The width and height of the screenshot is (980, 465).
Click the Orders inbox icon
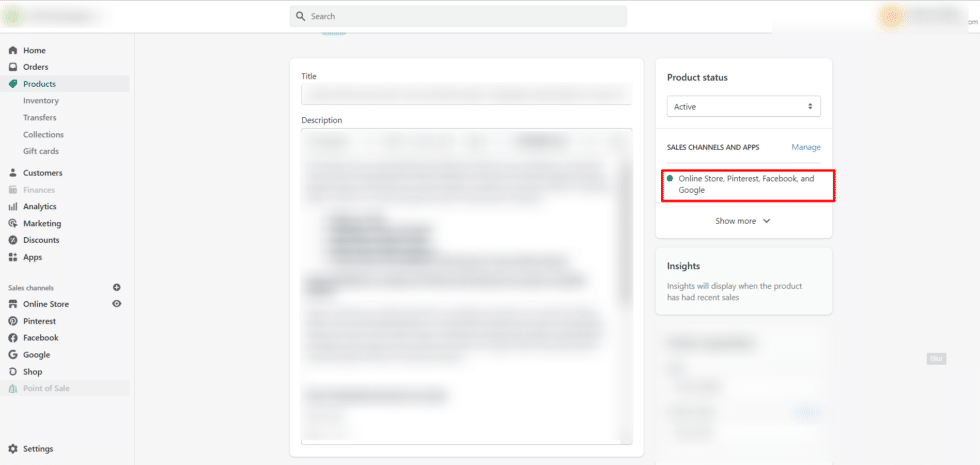click(x=12, y=67)
